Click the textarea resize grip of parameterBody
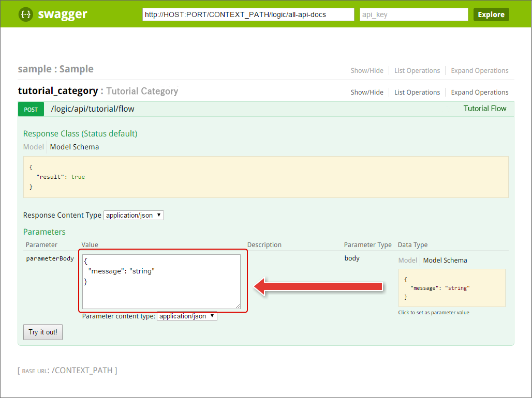This screenshot has width=532, height=398. point(238,306)
